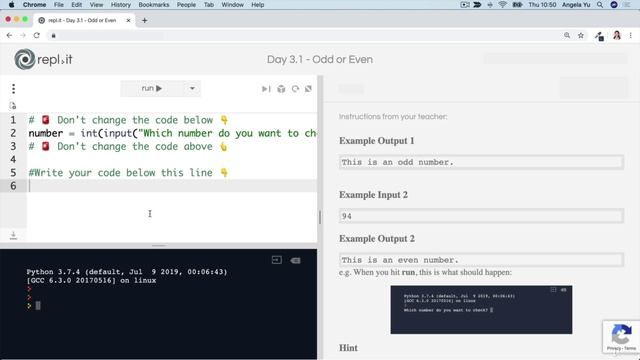Screen dimensions: 640x360
Task: Bookmark this page with the star
Action: 581,36
